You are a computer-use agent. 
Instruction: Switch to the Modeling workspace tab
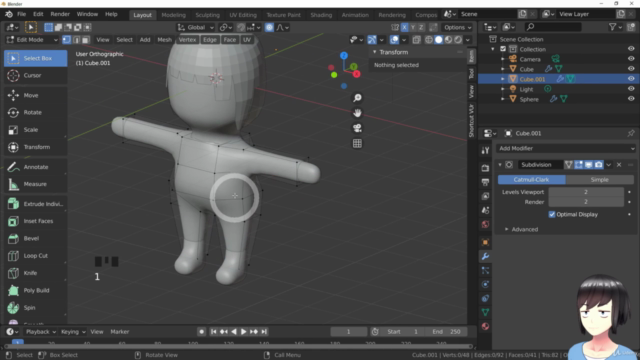(x=173, y=15)
